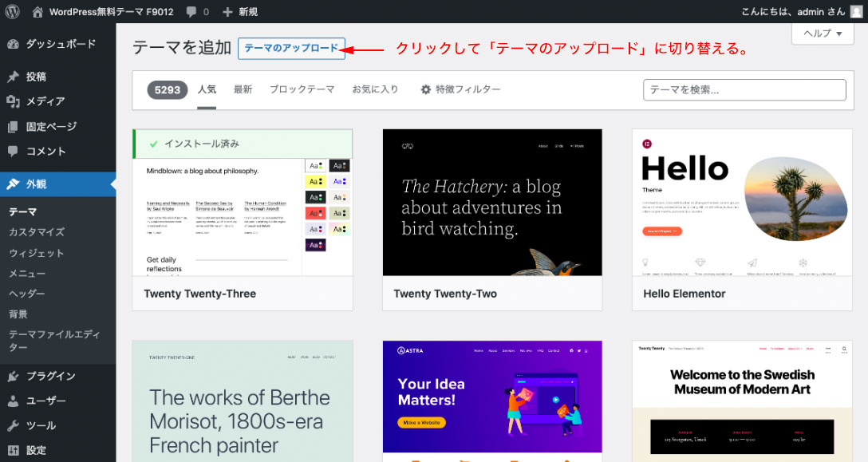The height and width of the screenshot is (462, 868).
Task: Open 特徴フィルター filter
Action: click(460, 89)
